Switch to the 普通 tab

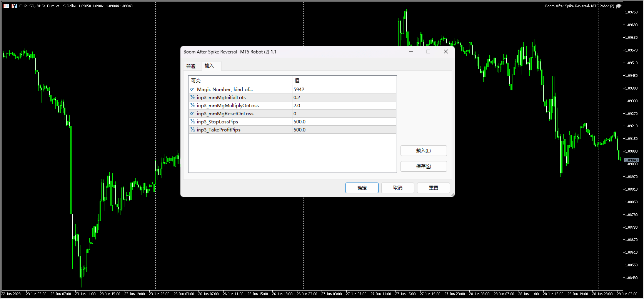point(191,66)
